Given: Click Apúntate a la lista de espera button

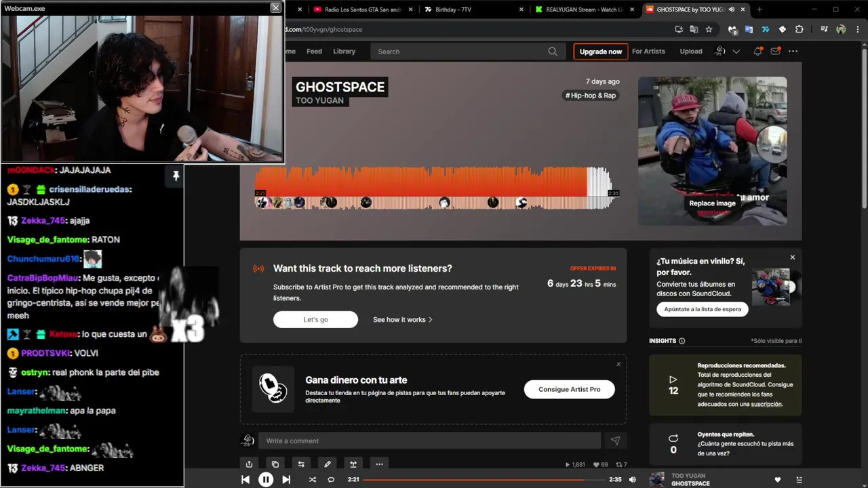Looking at the screenshot, I should (x=703, y=309).
